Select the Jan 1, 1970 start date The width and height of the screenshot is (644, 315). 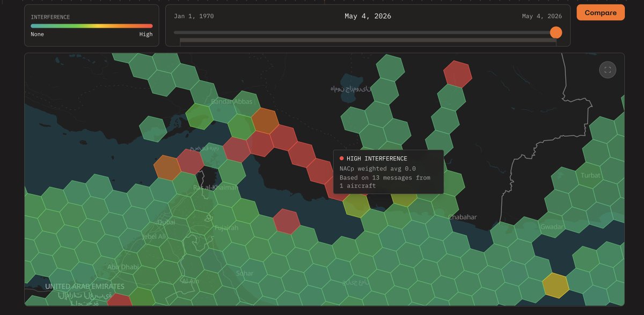(x=194, y=17)
